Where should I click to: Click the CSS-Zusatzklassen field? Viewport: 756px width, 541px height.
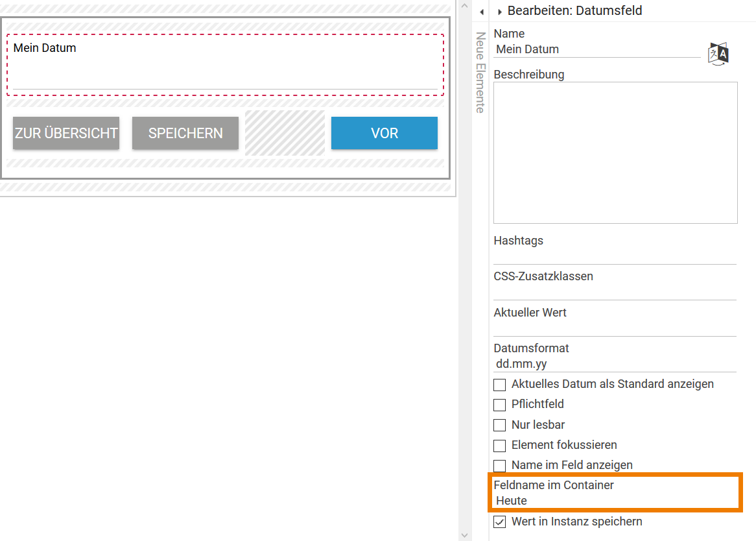tap(615, 292)
